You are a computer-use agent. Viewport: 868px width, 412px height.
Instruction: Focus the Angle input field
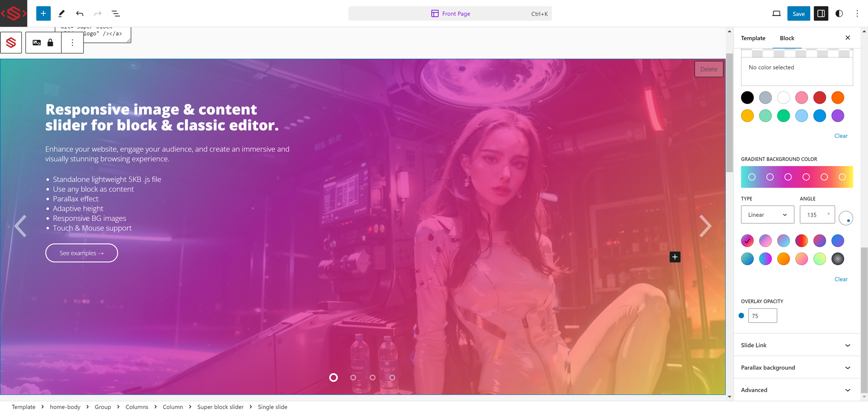(817, 215)
